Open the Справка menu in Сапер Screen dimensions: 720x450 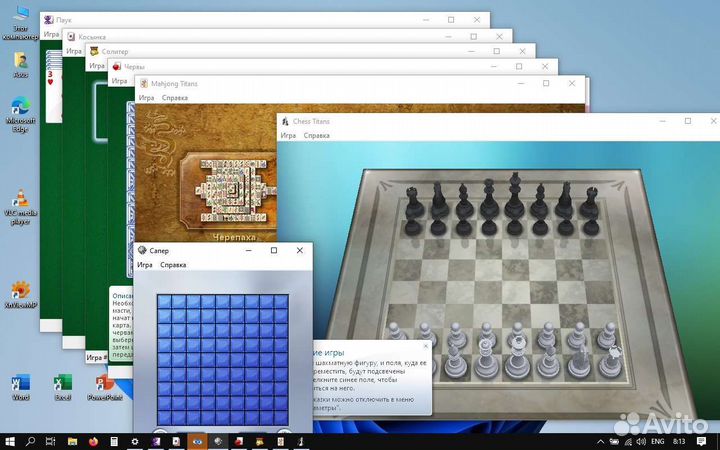click(x=173, y=266)
